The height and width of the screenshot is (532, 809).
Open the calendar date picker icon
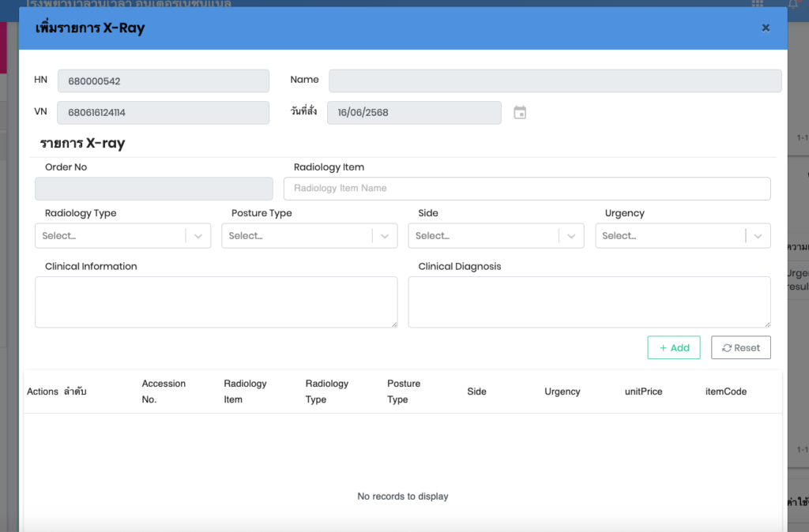click(520, 113)
